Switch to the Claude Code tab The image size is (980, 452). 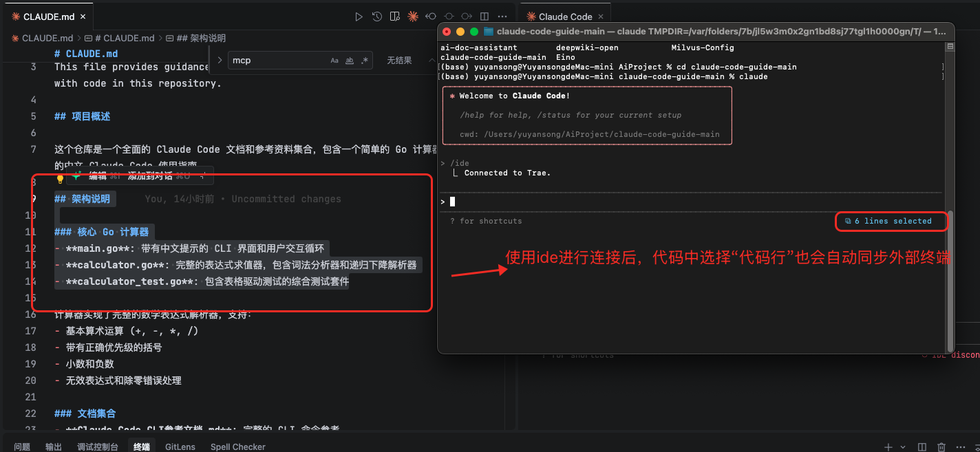tap(566, 17)
